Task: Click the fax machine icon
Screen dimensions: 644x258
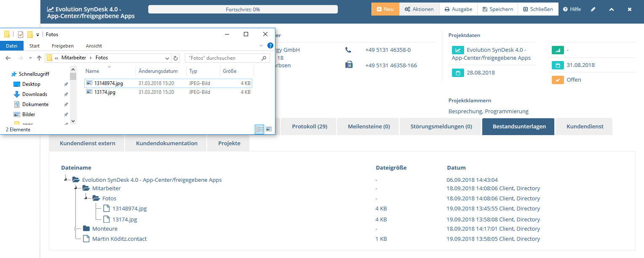Action: (349, 65)
